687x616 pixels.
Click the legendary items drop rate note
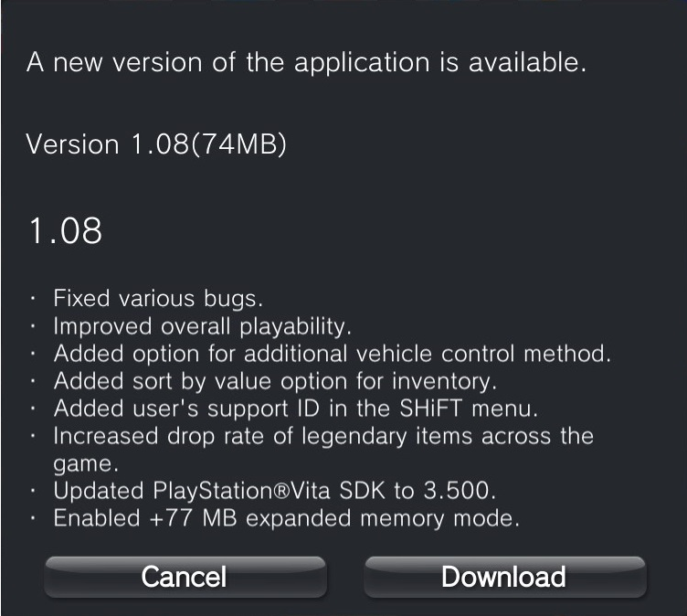[x=323, y=450]
